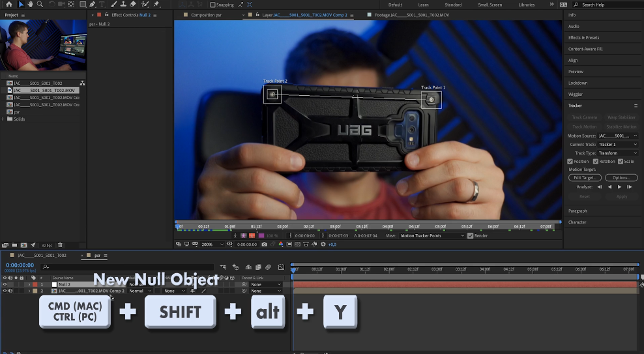This screenshot has width=644, height=354.
Task: Create new composition icon in Project panel
Action: pos(24,245)
